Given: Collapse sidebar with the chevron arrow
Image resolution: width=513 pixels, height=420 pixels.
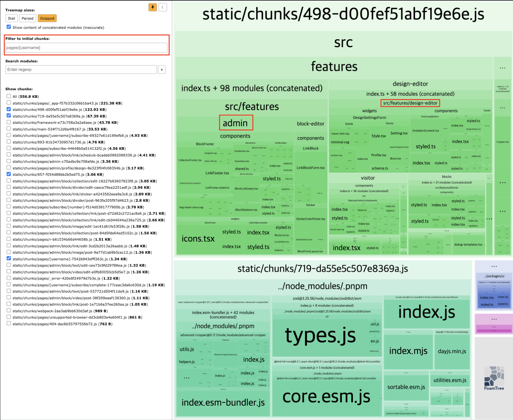Looking at the screenshot, I should point(163,7).
